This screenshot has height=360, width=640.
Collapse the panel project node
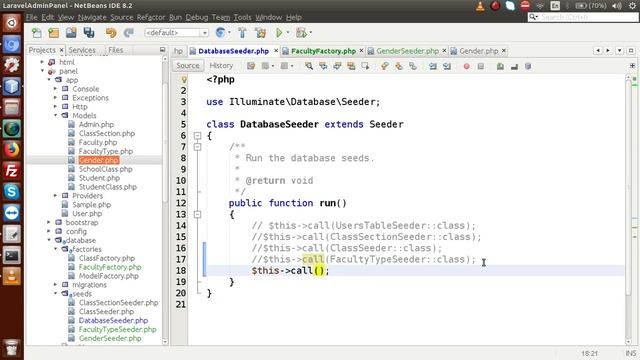(x=42, y=71)
